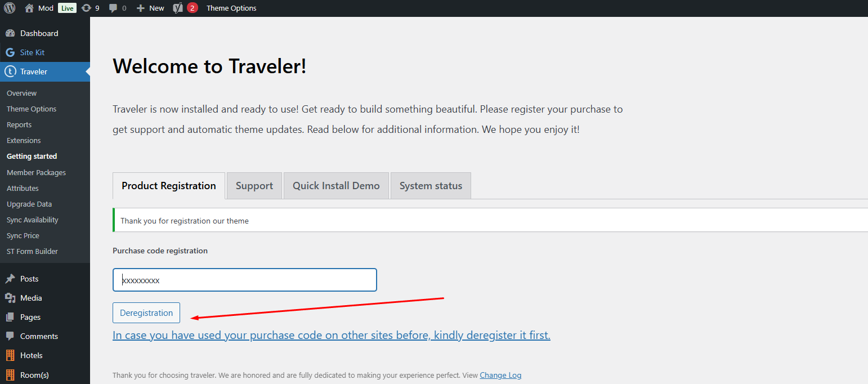Open Sync Availability submenu item
The width and height of the screenshot is (868, 384).
click(x=33, y=220)
